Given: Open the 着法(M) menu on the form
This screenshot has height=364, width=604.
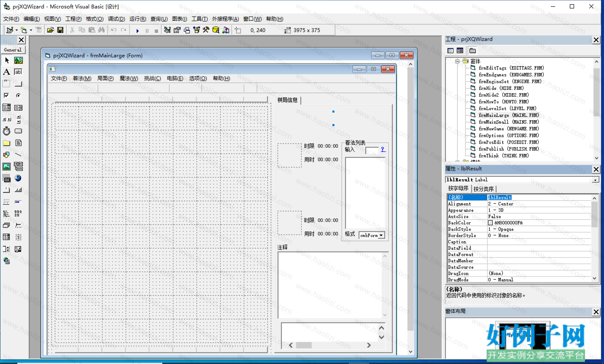Looking at the screenshot, I should pyautogui.click(x=82, y=78).
